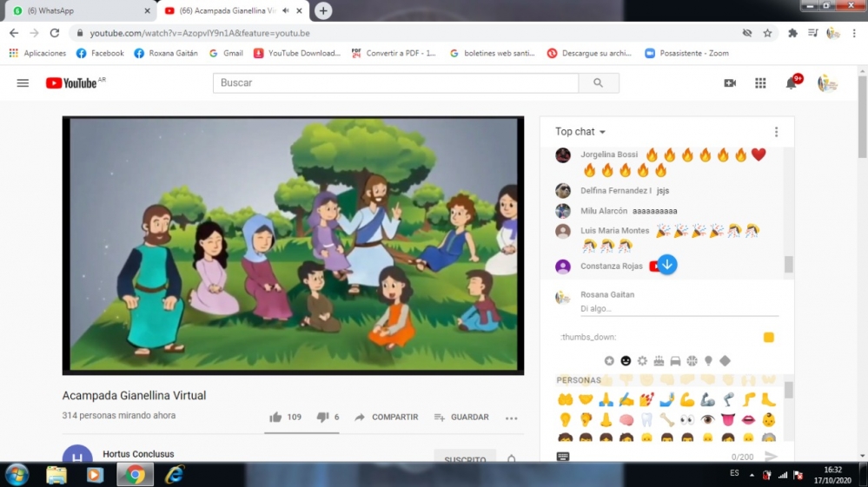Show hidden system tray icons arrow
868x487 pixels.
point(752,474)
